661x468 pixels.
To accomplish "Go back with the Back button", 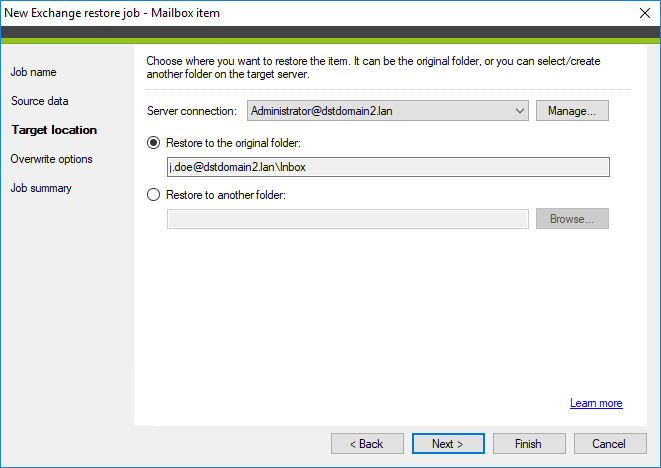I will click(368, 444).
